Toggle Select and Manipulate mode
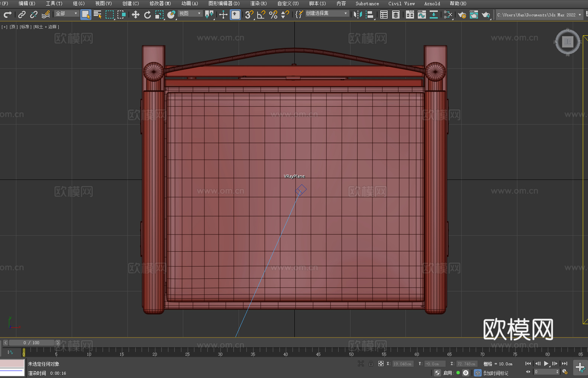This screenshot has height=378, width=588. pyautogui.click(x=223, y=14)
